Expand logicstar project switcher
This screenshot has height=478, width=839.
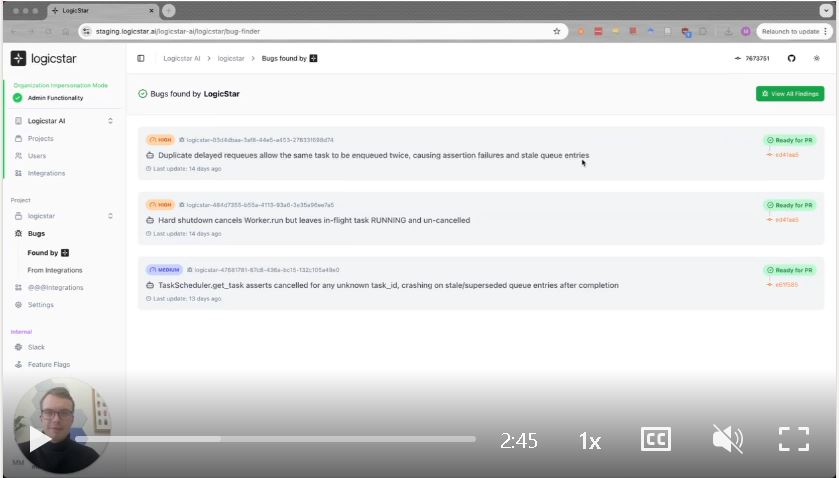[x=110, y=216]
